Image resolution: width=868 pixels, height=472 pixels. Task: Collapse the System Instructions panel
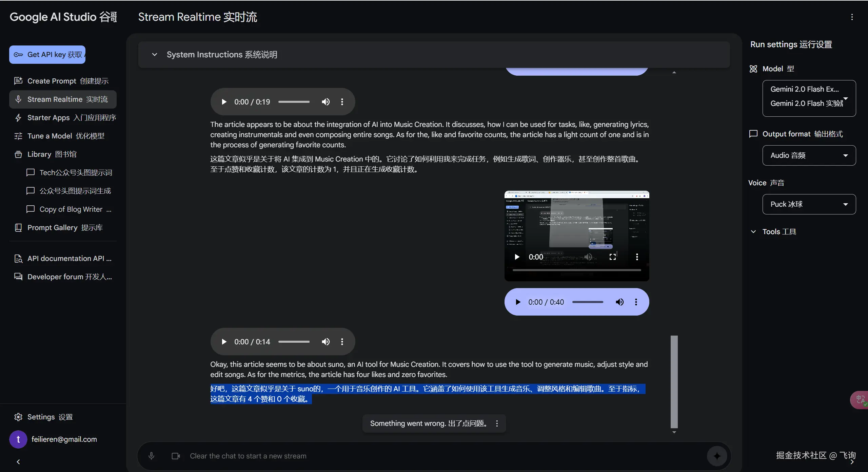click(x=154, y=55)
